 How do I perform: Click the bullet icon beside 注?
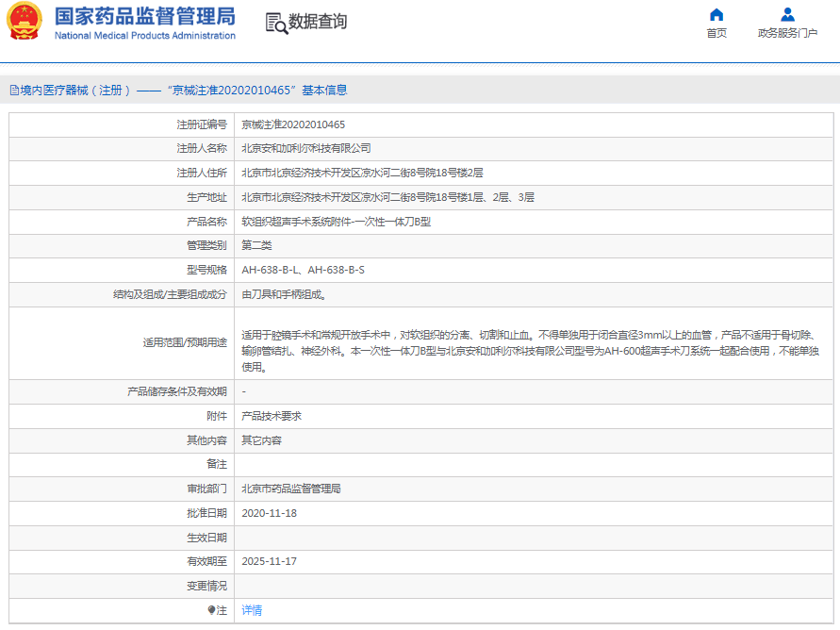[x=211, y=609]
